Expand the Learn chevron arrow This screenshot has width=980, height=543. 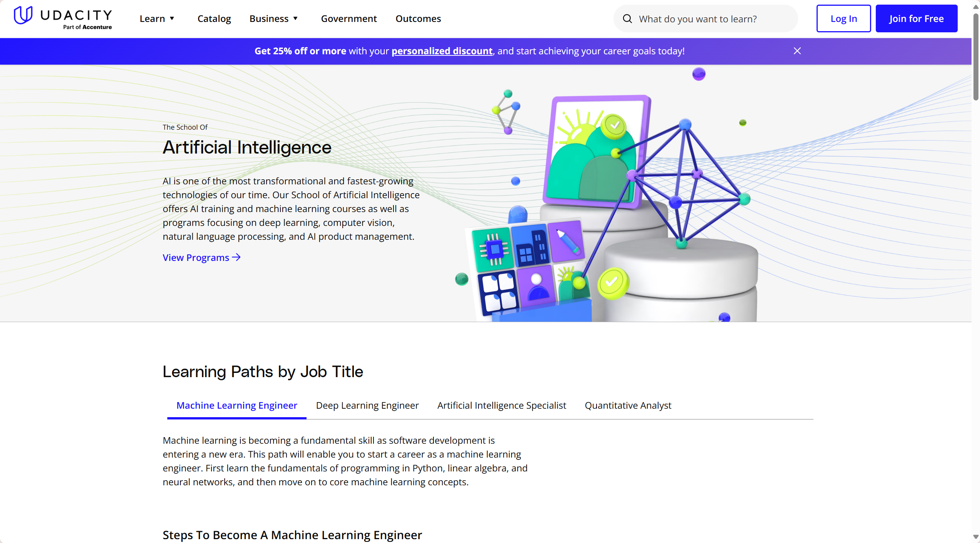pos(172,18)
